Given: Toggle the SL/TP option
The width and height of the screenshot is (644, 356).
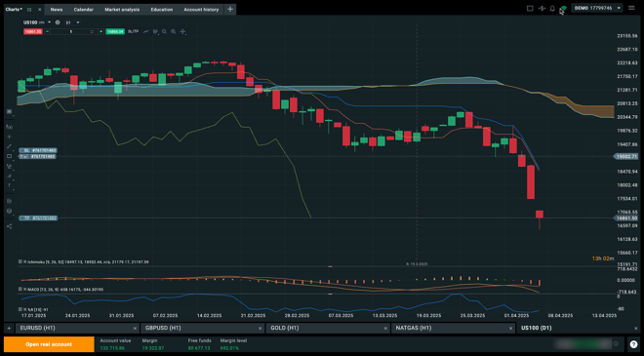Looking at the screenshot, I should (133, 31).
